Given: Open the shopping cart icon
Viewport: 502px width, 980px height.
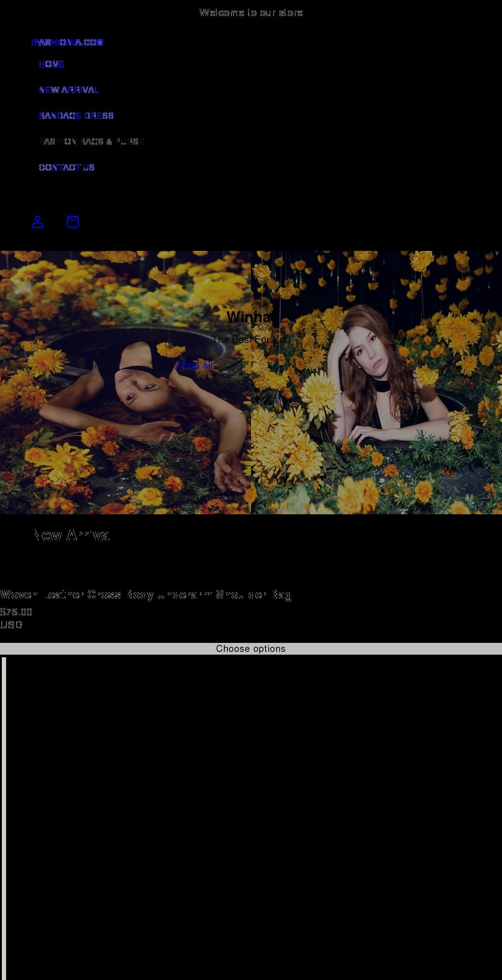Looking at the screenshot, I should click(x=73, y=222).
